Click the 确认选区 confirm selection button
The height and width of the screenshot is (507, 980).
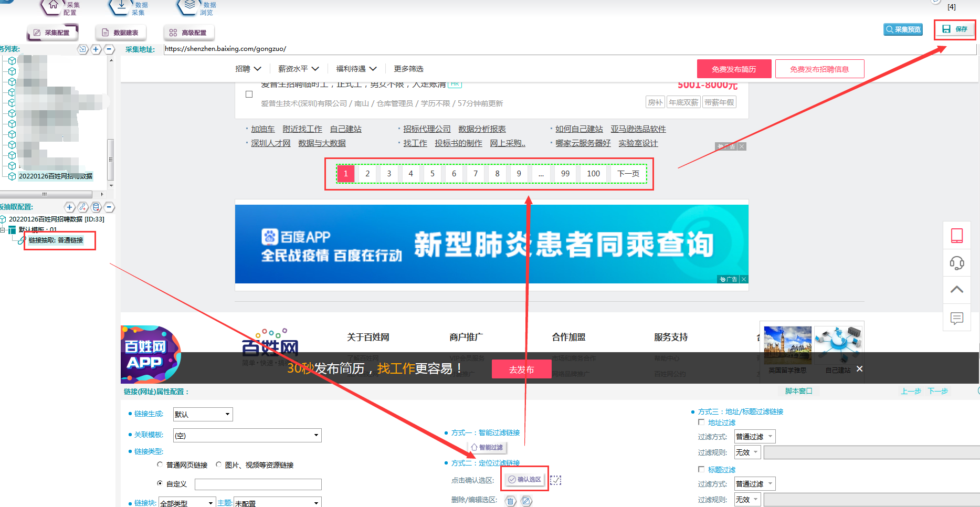524,478
